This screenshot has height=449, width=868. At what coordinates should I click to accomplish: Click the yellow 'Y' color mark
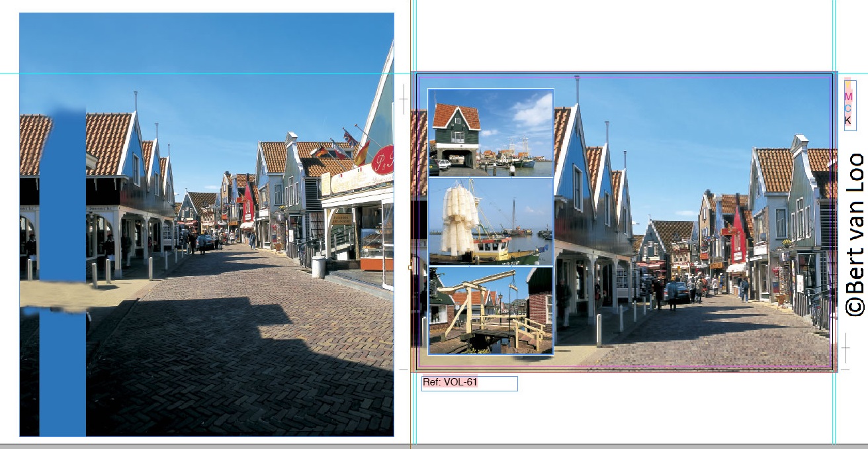point(848,84)
